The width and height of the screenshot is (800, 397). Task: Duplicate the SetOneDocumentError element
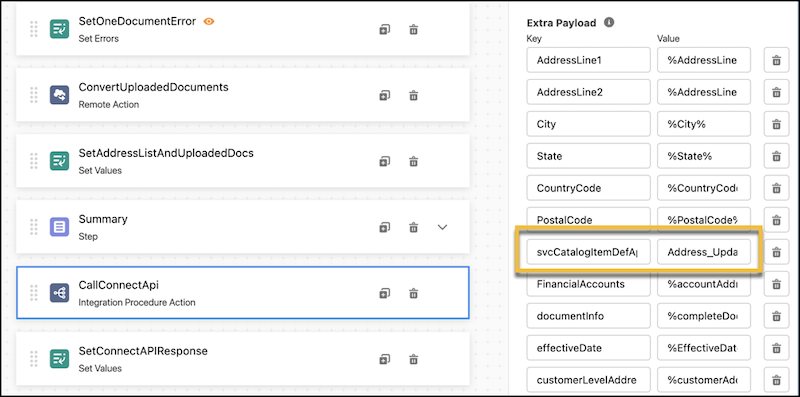point(385,30)
